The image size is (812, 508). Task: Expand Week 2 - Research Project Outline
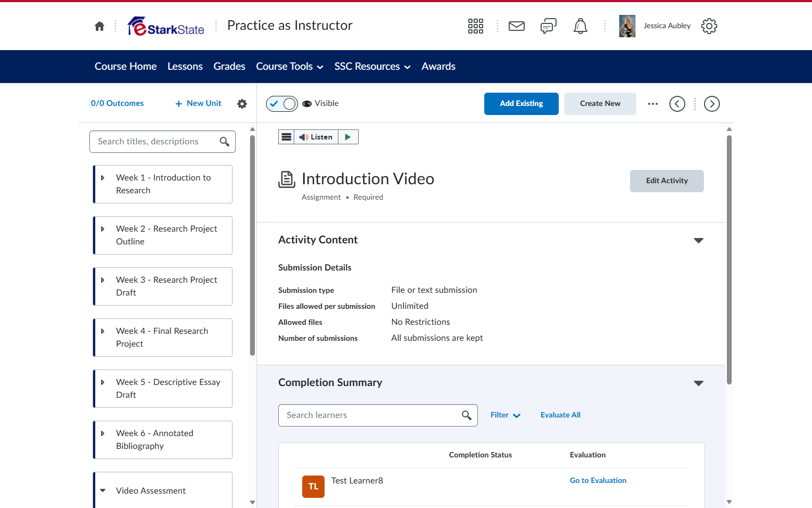(x=103, y=229)
